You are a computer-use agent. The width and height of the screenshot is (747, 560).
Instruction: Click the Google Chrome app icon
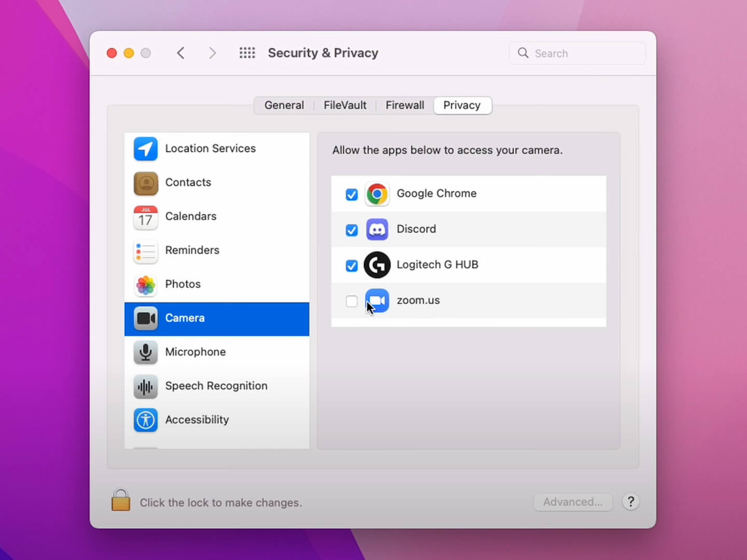(x=377, y=194)
